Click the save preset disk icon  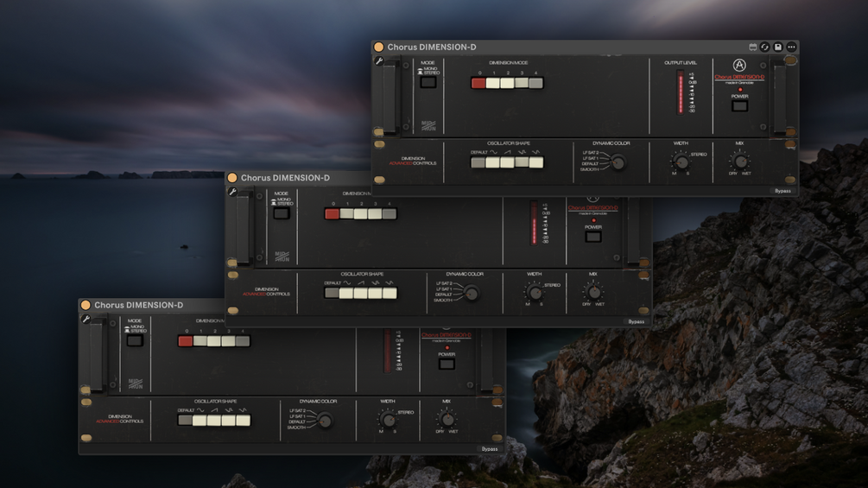click(x=778, y=47)
